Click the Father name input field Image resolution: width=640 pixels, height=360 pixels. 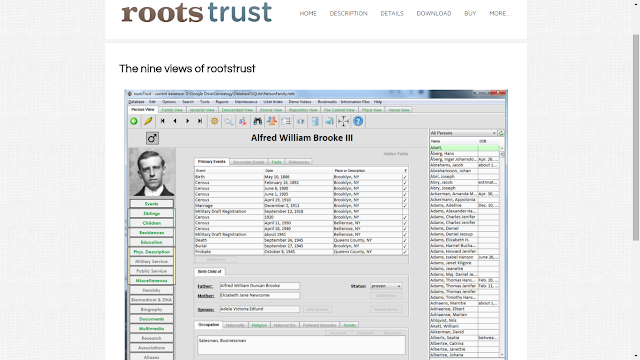click(x=260, y=286)
